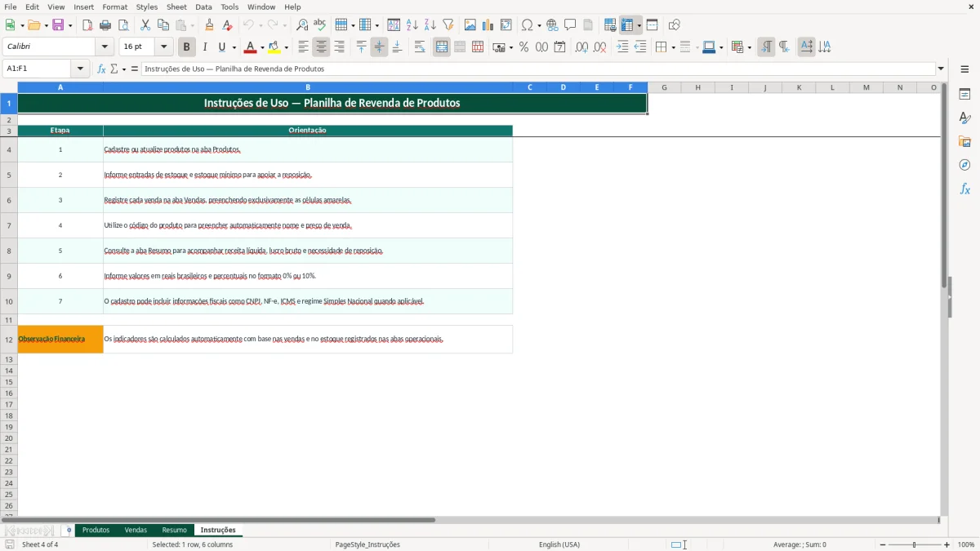Open the Name Box dropdown

80,69
